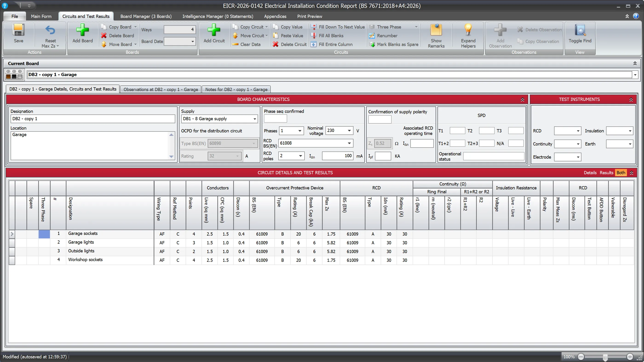
Task: Click the Fill Down To Next Value icon
Action: [x=313, y=27]
